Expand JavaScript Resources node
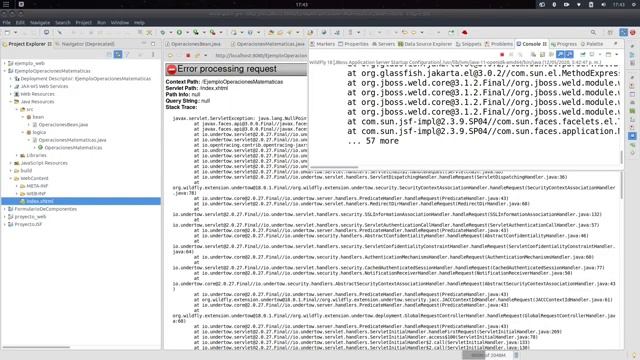Image resolution: width=640 pixels, height=360 pixels. (11, 163)
